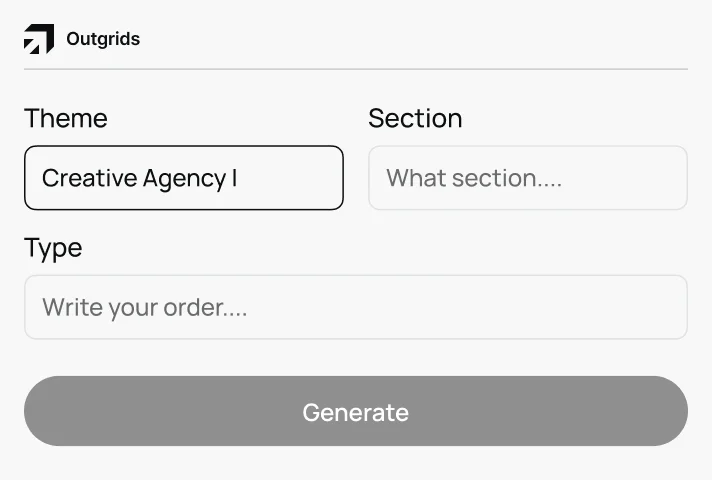Image resolution: width=712 pixels, height=480 pixels.
Task: Focus the Theme input field
Action: 183,178
